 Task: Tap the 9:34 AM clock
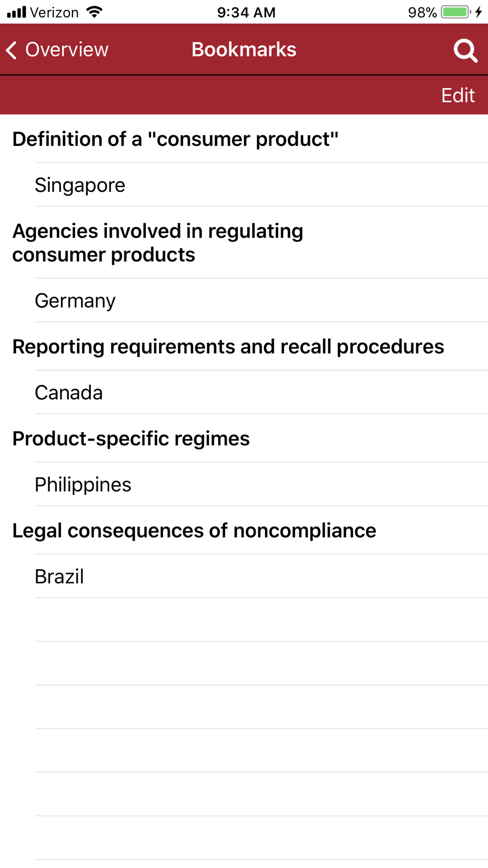(246, 12)
